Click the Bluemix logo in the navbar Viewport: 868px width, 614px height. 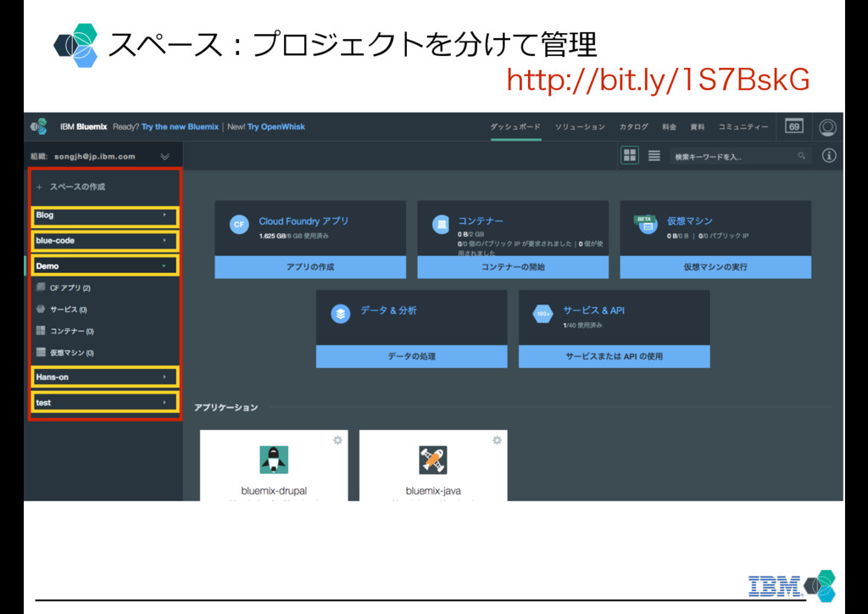pyautogui.click(x=39, y=127)
